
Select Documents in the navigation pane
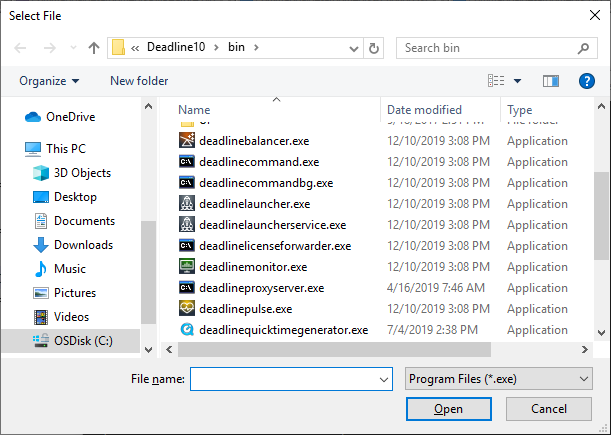click(x=85, y=221)
